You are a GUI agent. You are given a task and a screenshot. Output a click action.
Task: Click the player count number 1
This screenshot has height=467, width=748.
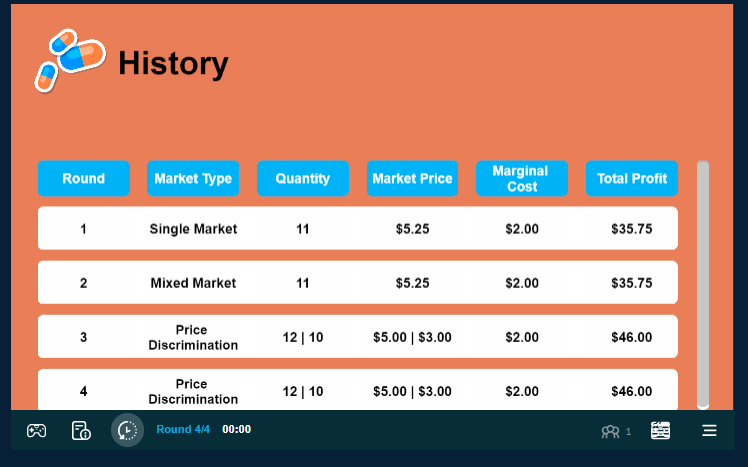click(x=628, y=431)
